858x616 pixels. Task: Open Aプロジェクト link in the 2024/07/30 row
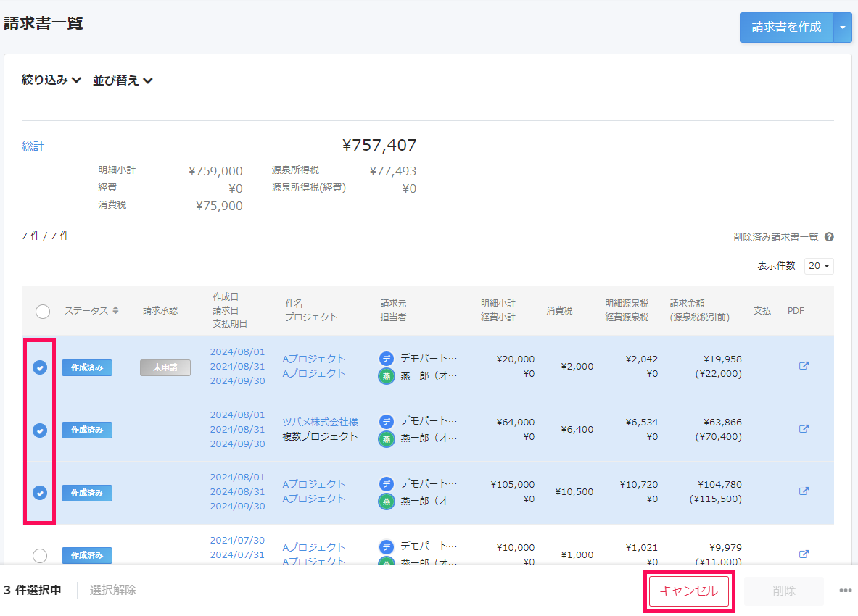[313, 546]
